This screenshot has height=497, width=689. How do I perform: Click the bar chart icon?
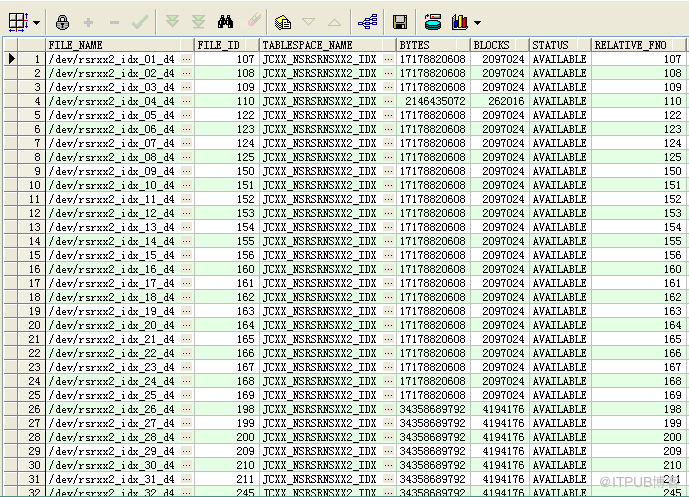pyautogui.click(x=460, y=22)
